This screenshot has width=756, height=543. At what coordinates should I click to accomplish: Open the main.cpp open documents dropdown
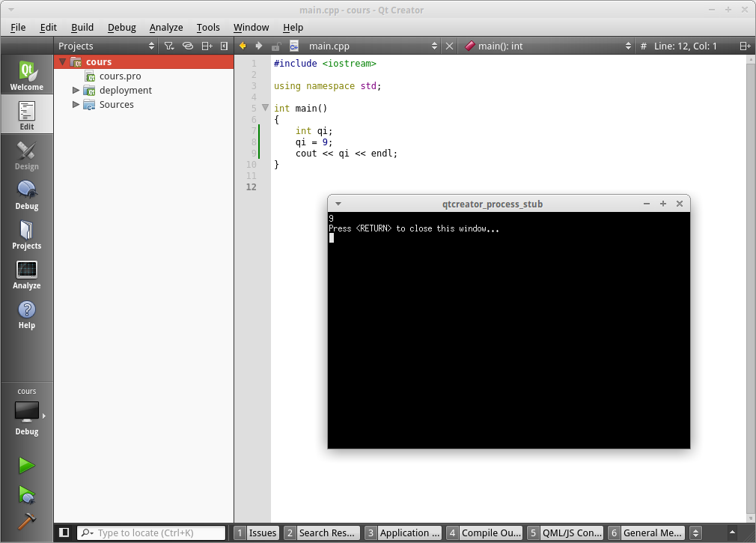coord(373,46)
